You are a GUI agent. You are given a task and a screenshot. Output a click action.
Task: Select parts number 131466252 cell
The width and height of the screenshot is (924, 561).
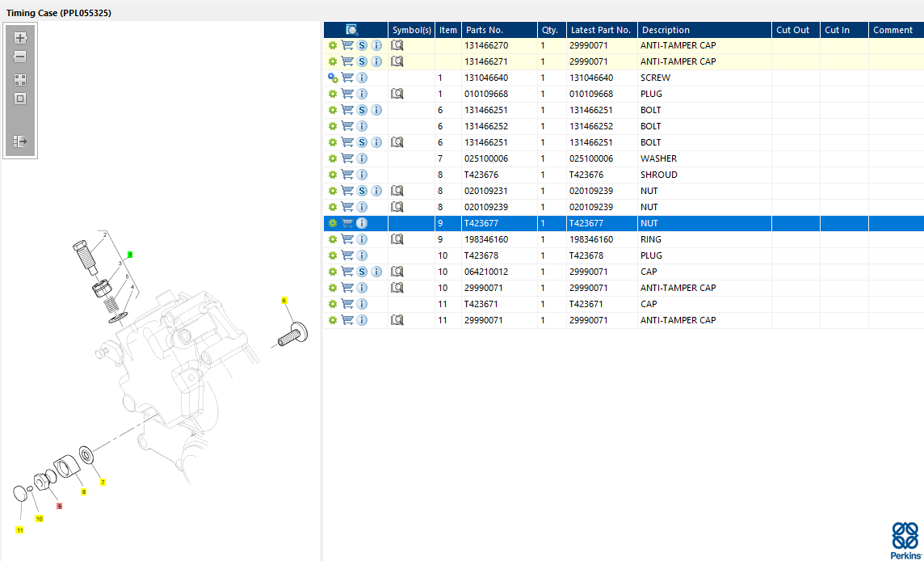click(500, 126)
